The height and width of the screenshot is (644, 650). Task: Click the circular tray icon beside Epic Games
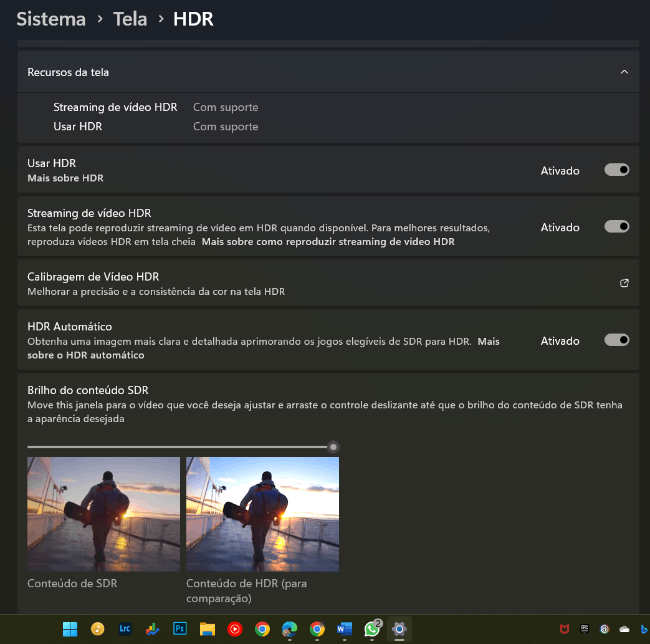coord(605,629)
